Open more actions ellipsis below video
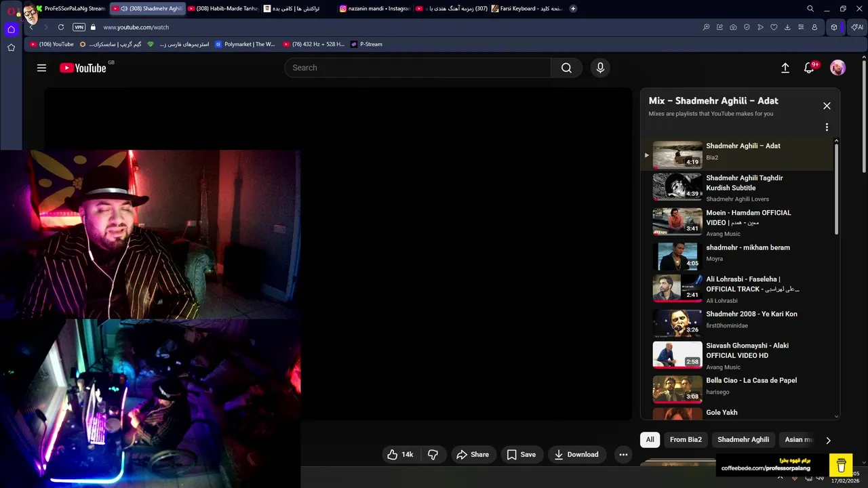The height and width of the screenshot is (488, 868). pos(623,455)
